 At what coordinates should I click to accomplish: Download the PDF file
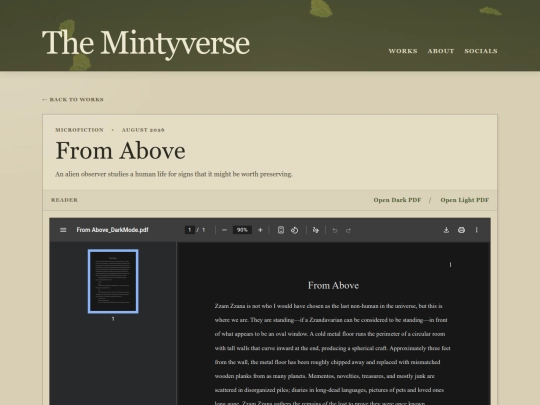[446, 230]
